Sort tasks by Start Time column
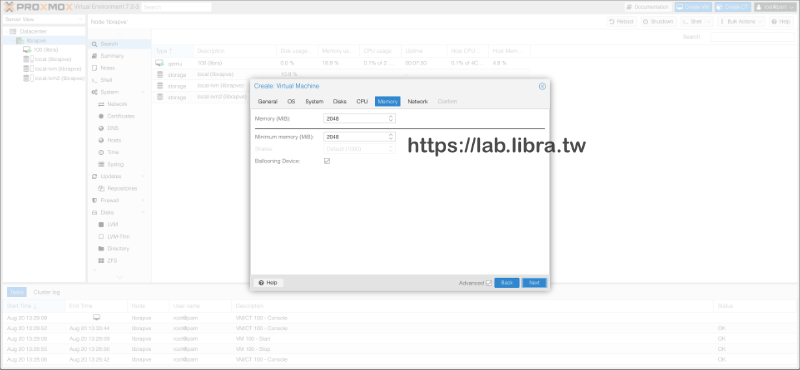Image resolution: width=800 pixels, height=370 pixels. (x=34, y=306)
